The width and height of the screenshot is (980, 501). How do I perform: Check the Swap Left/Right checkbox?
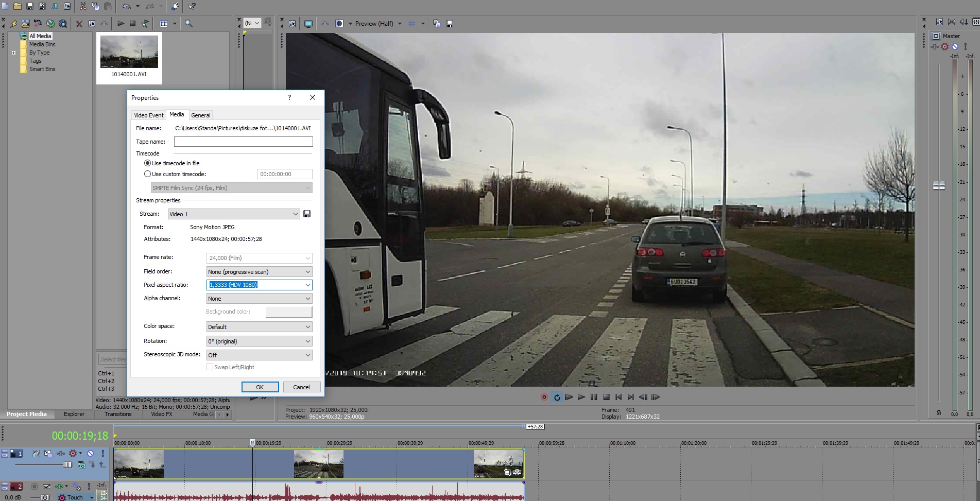[210, 367]
